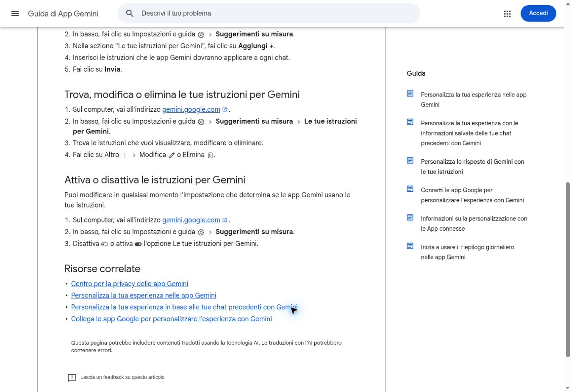Click the article icon beside 'Personalizza la tua esperienza nelle app Gemini'
The image size is (571, 392).
tap(410, 94)
